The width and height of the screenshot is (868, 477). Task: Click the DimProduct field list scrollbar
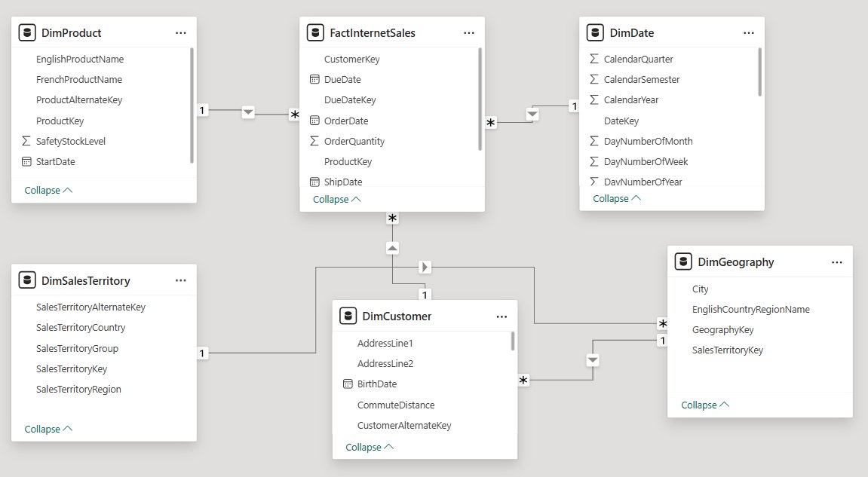click(x=192, y=105)
